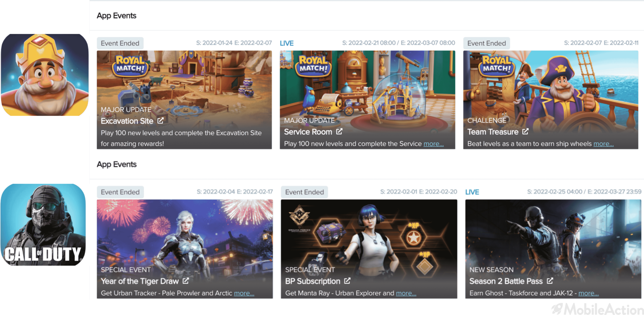
Task: Open external link icon beside BP Subscription
Action: pos(347,281)
